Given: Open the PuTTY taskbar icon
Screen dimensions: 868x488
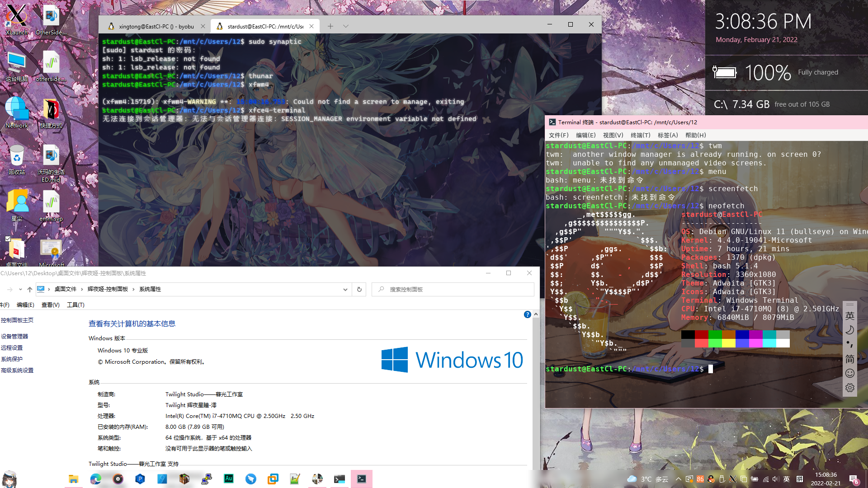Looking at the screenshot, I should pos(206,479).
